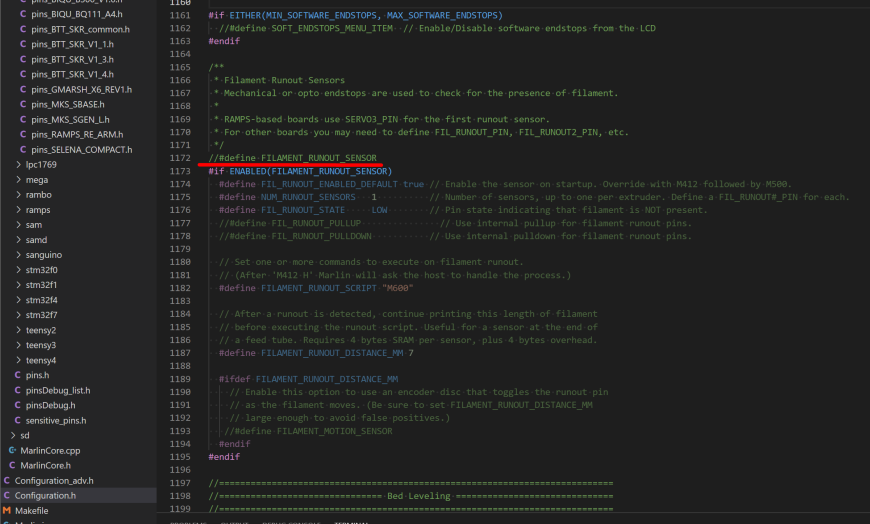870x524 pixels.
Task: Click the C icon of Configuration_adv.h
Action: pyautogui.click(x=7, y=480)
